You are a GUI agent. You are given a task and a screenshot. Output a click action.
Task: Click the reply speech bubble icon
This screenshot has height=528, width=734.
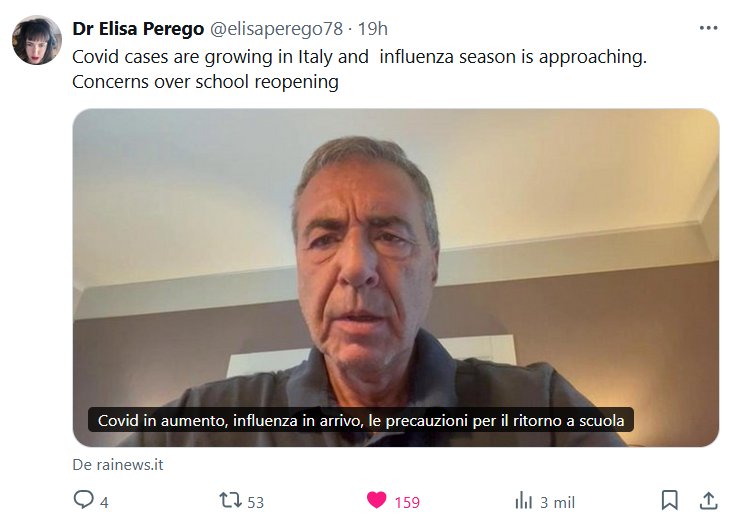83,499
